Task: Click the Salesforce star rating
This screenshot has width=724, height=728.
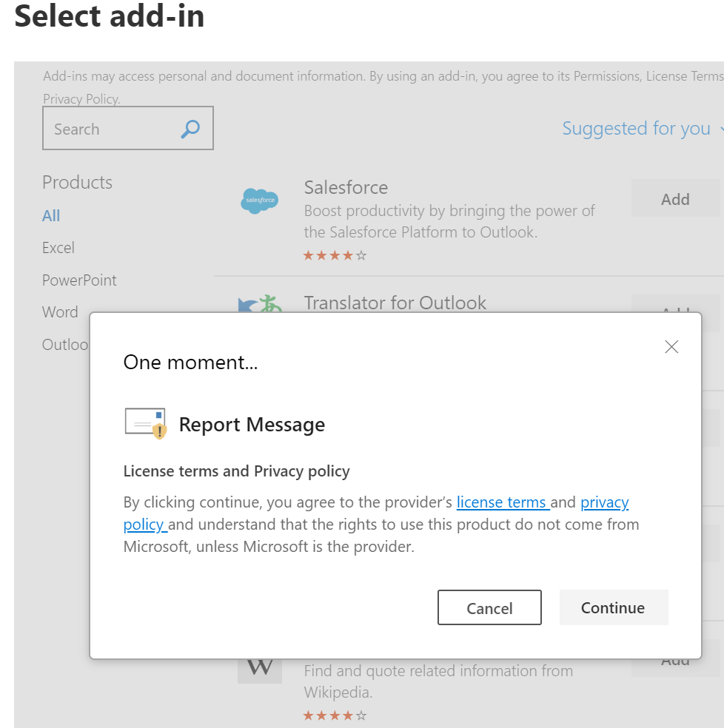Action: click(x=335, y=255)
